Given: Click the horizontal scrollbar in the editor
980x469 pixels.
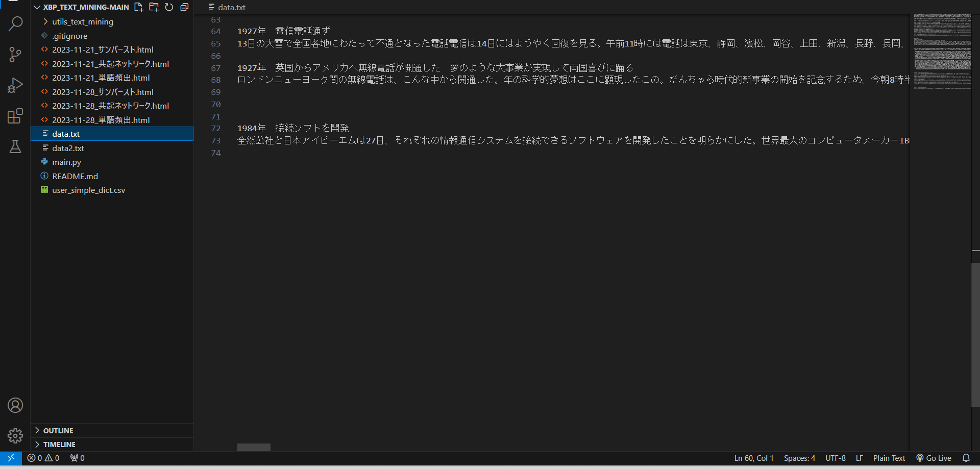Looking at the screenshot, I should [x=254, y=447].
